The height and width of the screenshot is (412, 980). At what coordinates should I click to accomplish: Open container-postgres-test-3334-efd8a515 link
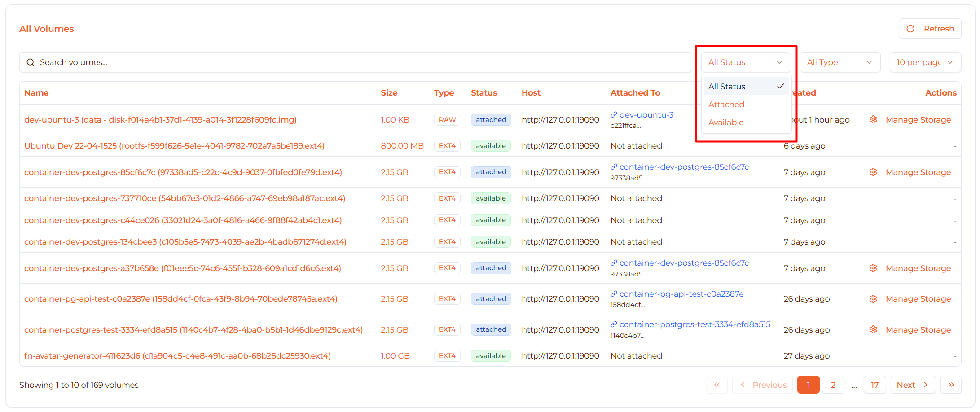[694, 324]
